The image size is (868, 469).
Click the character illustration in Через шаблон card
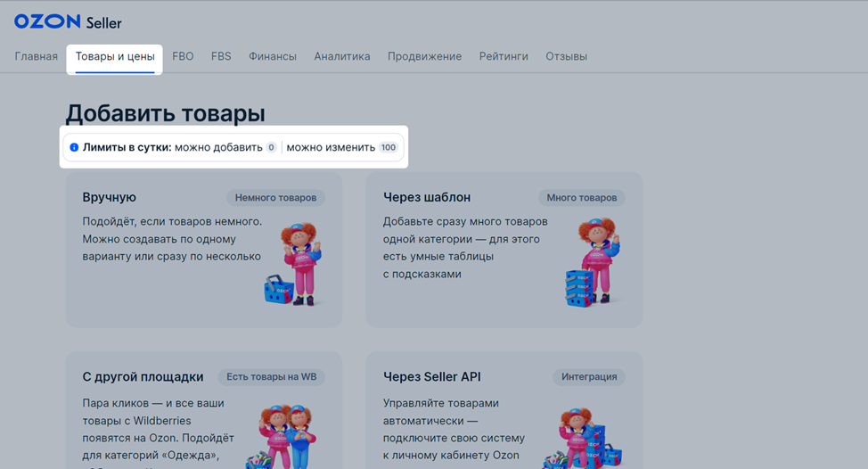coord(594,262)
